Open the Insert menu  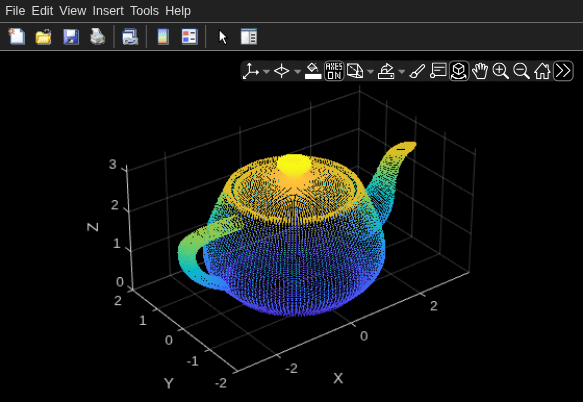tap(108, 11)
